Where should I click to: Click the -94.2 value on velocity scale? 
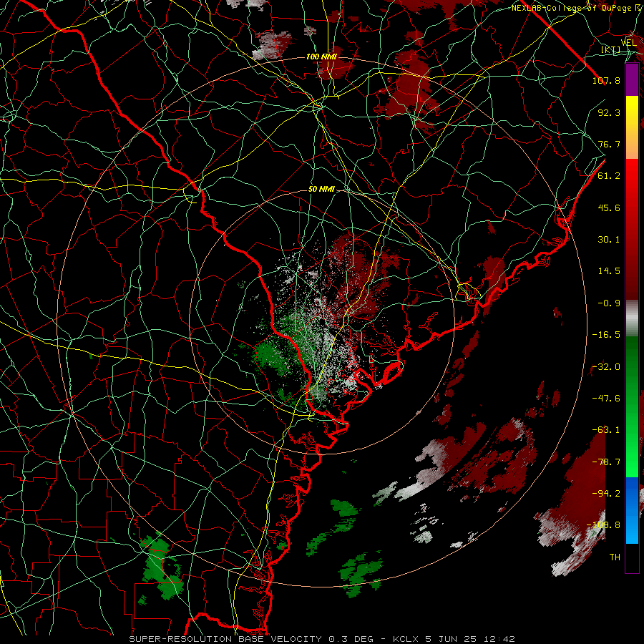coord(606,494)
